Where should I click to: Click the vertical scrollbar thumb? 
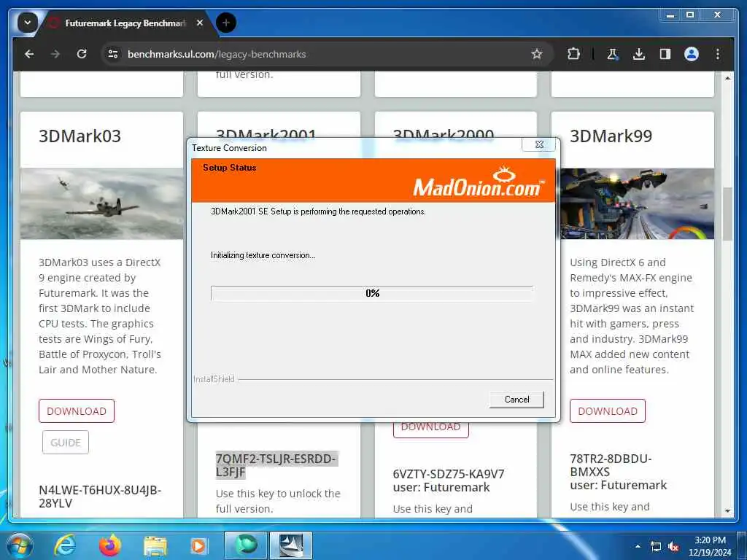tap(727, 214)
